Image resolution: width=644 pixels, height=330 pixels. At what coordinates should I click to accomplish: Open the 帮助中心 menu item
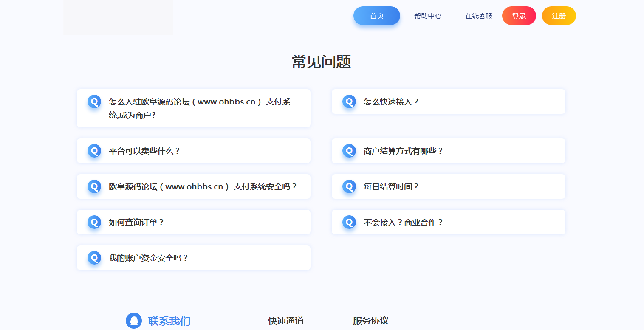pyautogui.click(x=427, y=16)
